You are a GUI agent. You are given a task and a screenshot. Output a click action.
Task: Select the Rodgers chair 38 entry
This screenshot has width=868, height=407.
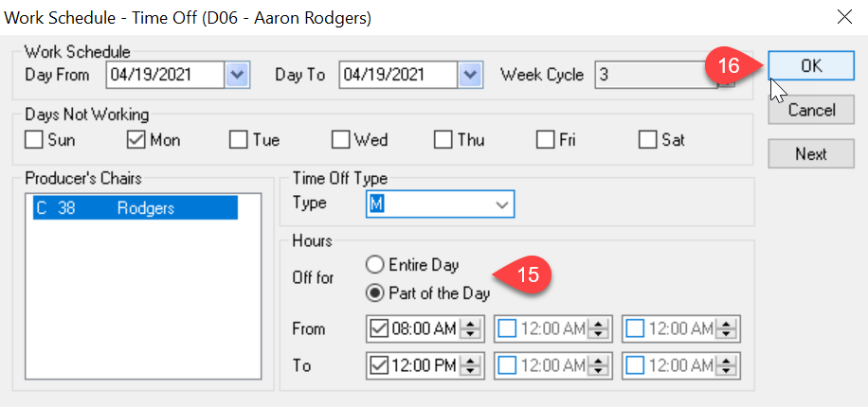click(x=136, y=208)
